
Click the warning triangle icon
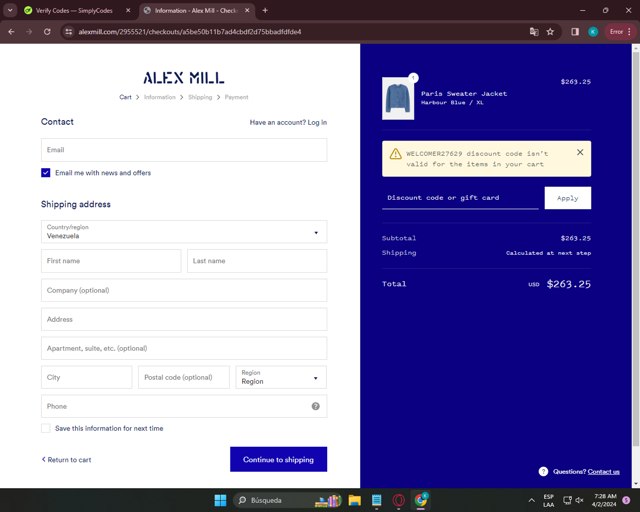coord(395,154)
